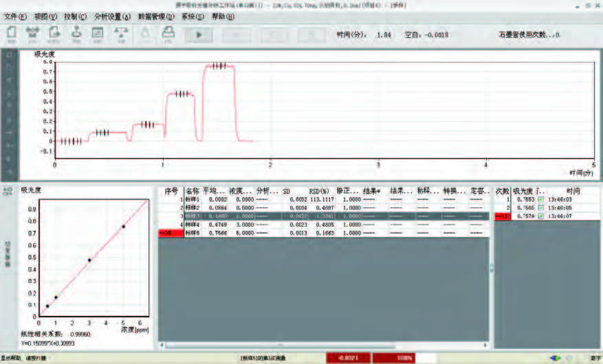Click the printer icon in toolbar
This screenshot has width=603, height=364.
(x=167, y=34)
